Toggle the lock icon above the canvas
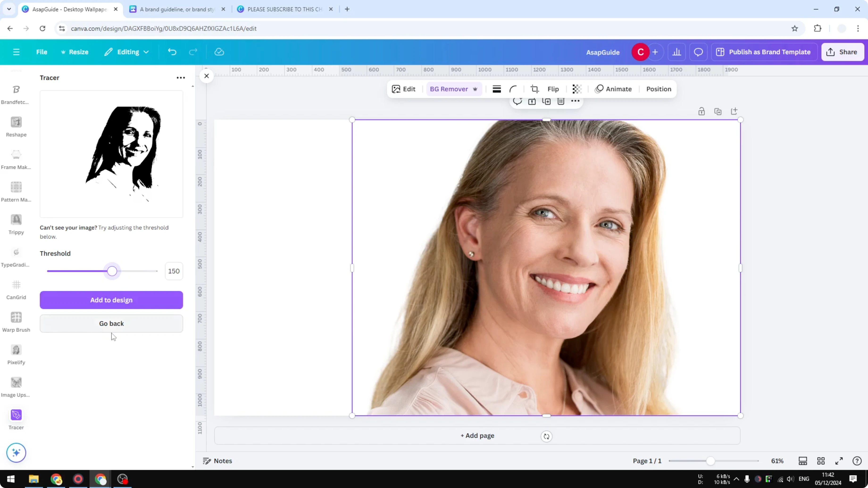The width and height of the screenshot is (868, 488). (x=701, y=111)
